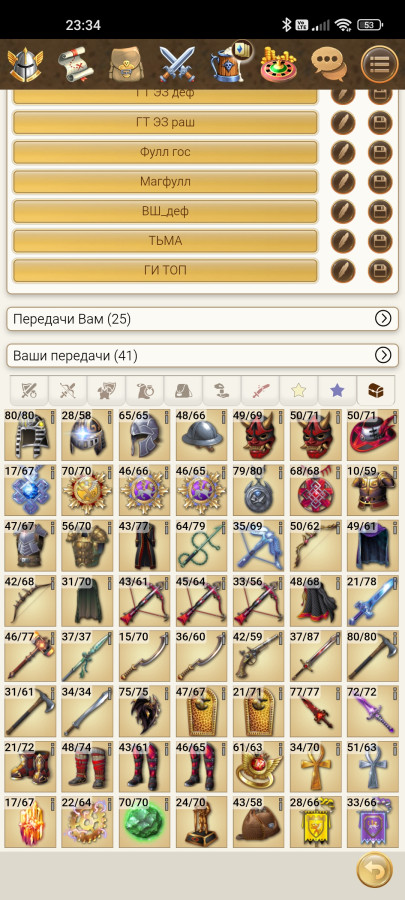Screen dimensions: 405x900
Task: Open the map scroll icon
Action: tap(76, 63)
